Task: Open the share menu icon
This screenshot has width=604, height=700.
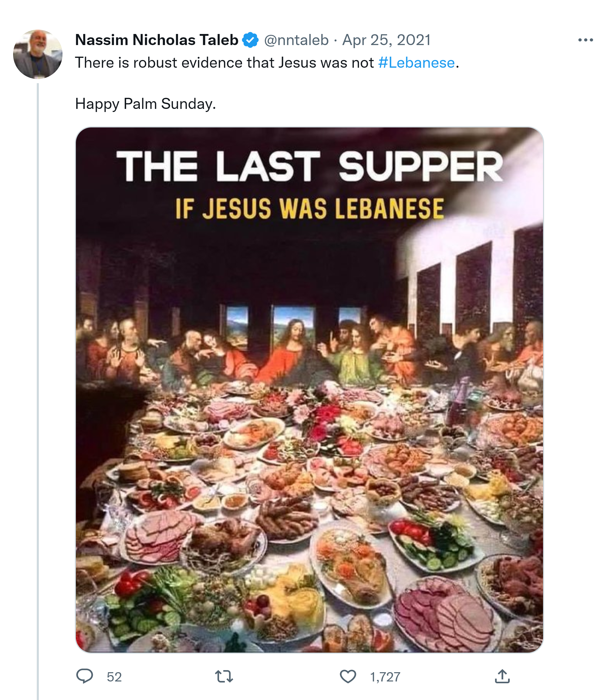Action: (502, 676)
